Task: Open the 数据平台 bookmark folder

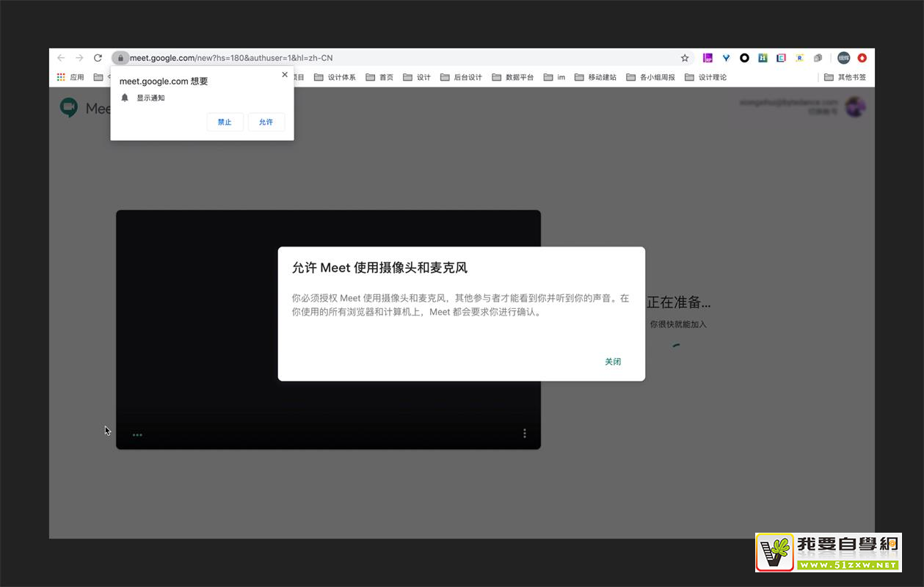Action: pyautogui.click(x=513, y=77)
